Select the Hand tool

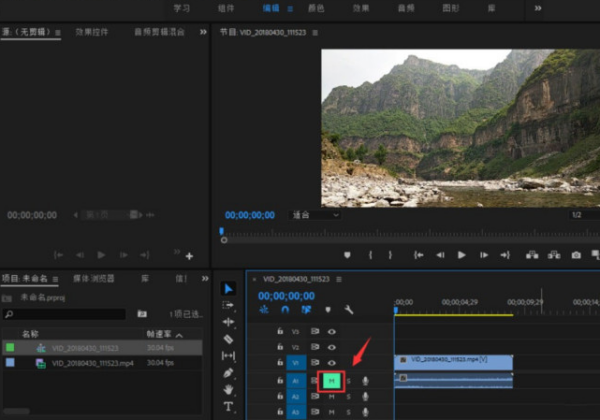[x=228, y=389]
